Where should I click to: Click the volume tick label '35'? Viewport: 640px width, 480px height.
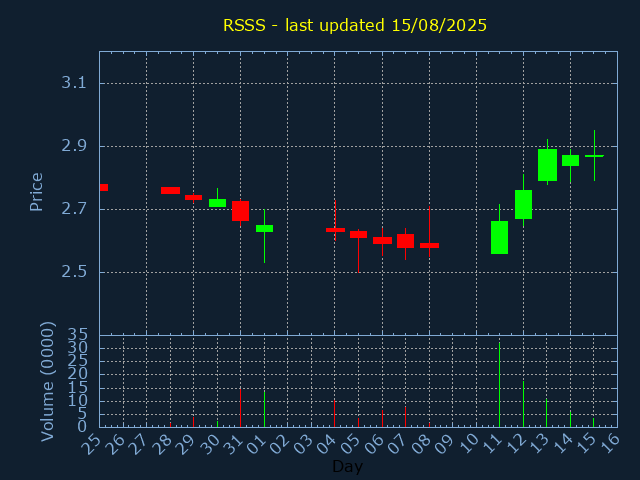coord(77,336)
